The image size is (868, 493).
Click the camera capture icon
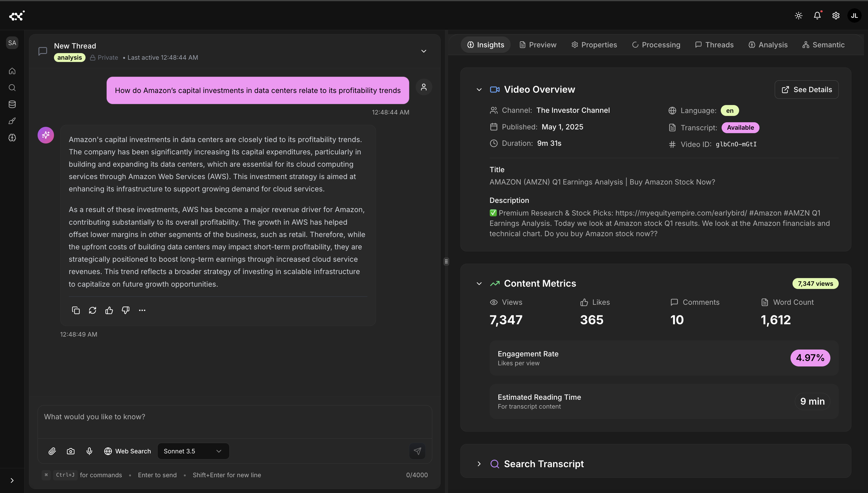(71, 451)
